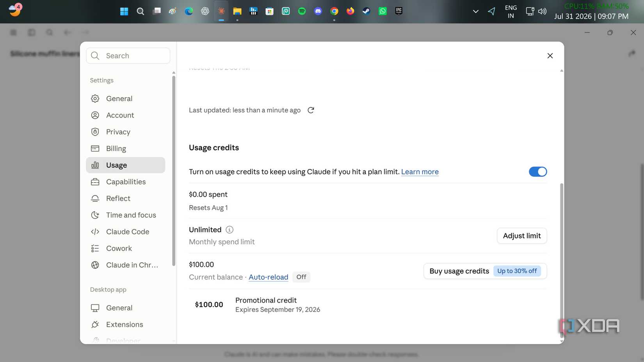Viewport: 644px width, 362px height.
Task: Click the Up to 30% off badge
Action: click(517, 271)
